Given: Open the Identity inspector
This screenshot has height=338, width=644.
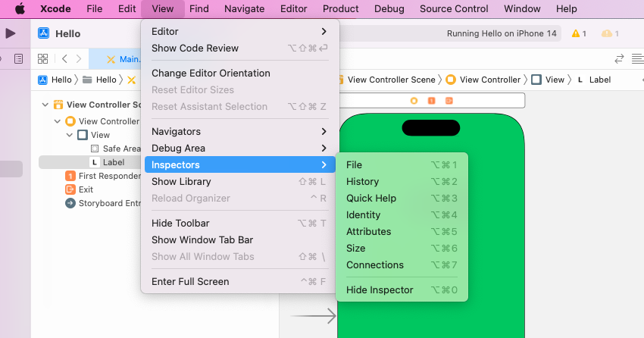Looking at the screenshot, I should pyautogui.click(x=402, y=214).
